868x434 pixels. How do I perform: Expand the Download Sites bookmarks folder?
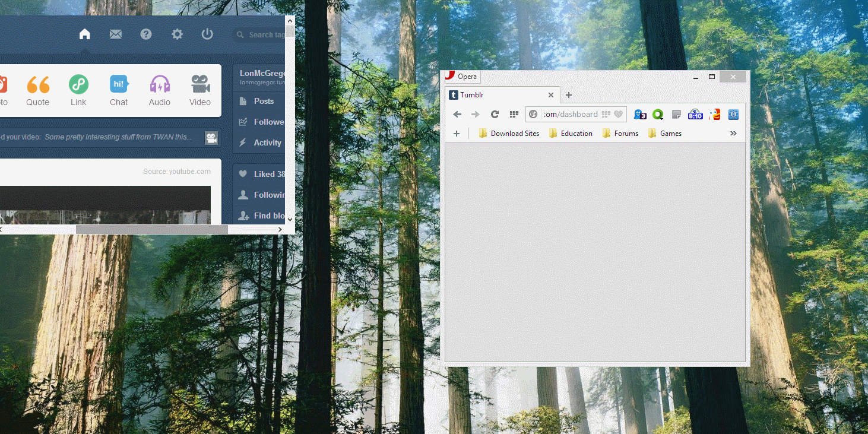pyautogui.click(x=509, y=134)
